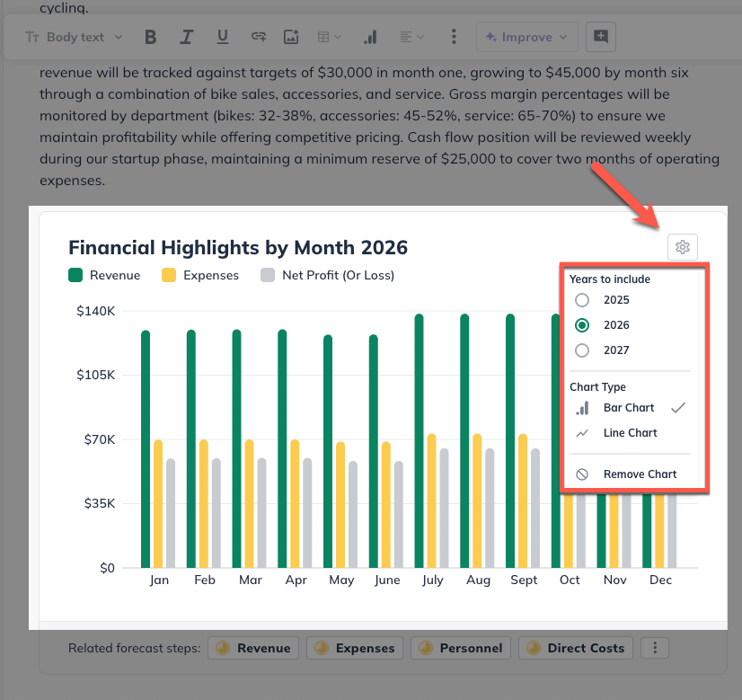
Task: Select Remove Chart from the menu
Action: (x=630, y=474)
